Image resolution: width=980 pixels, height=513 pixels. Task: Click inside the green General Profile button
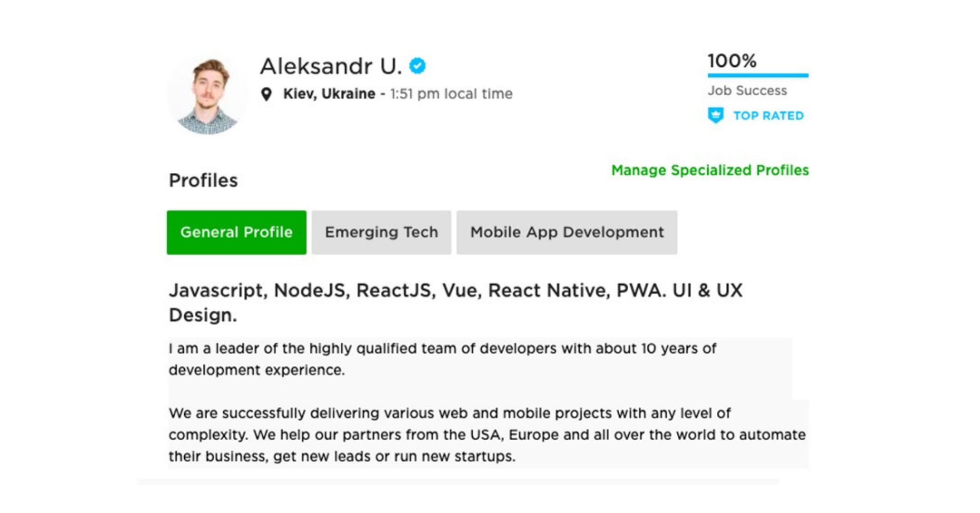[x=236, y=233]
